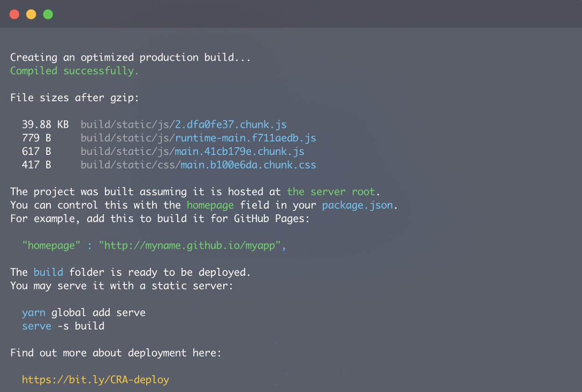582x392 pixels.
Task: Click the main.41cb179e.chunk.js file name
Action: point(239,152)
